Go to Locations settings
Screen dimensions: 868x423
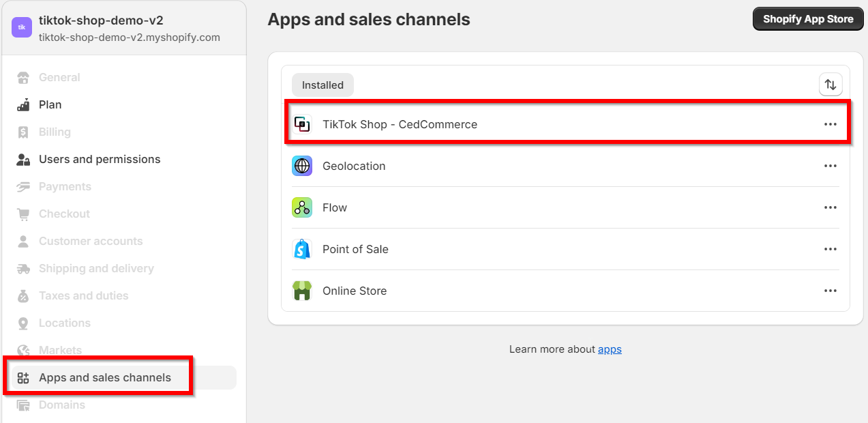tap(64, 323)
